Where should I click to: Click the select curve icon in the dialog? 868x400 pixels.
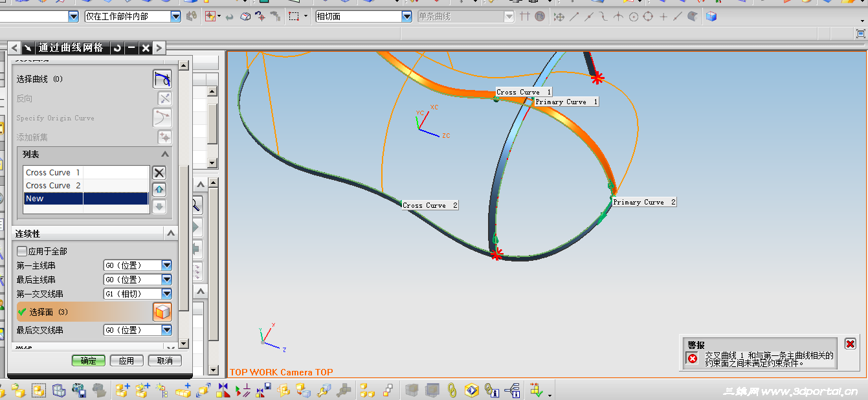(162, 79)
